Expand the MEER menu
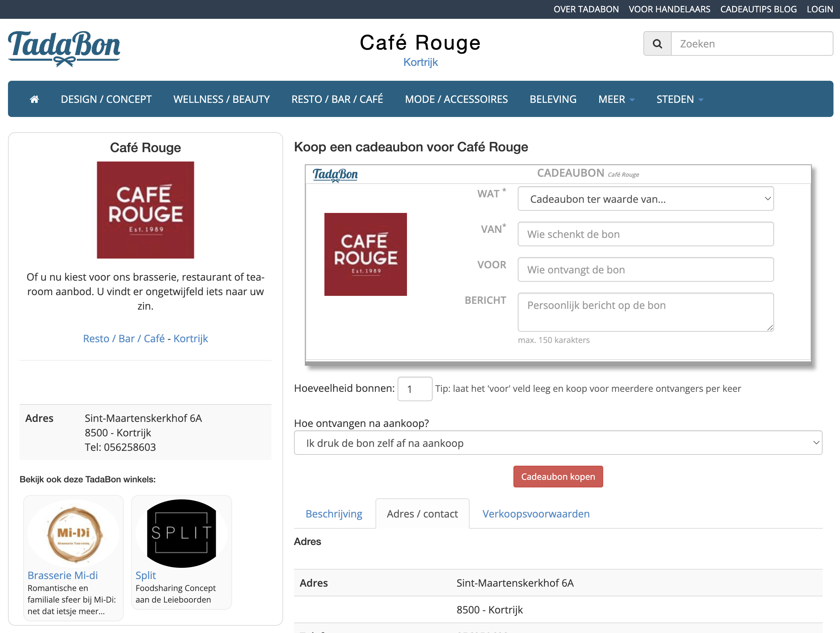The image size is (840, 633). click(616, 99)
